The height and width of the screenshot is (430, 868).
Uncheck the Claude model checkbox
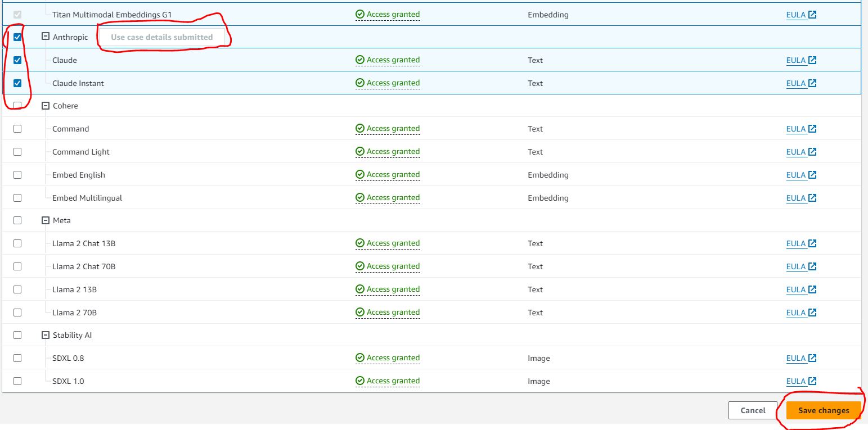click(x=17, y=60)
